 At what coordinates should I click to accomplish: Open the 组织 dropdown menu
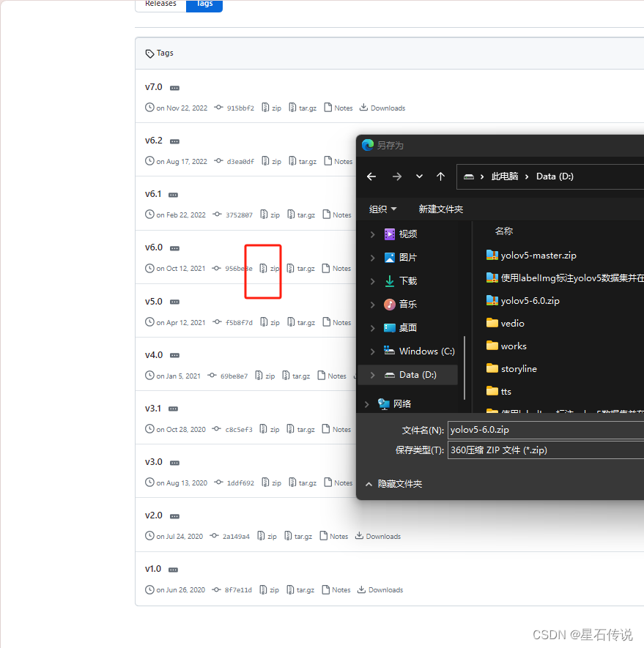382,209
